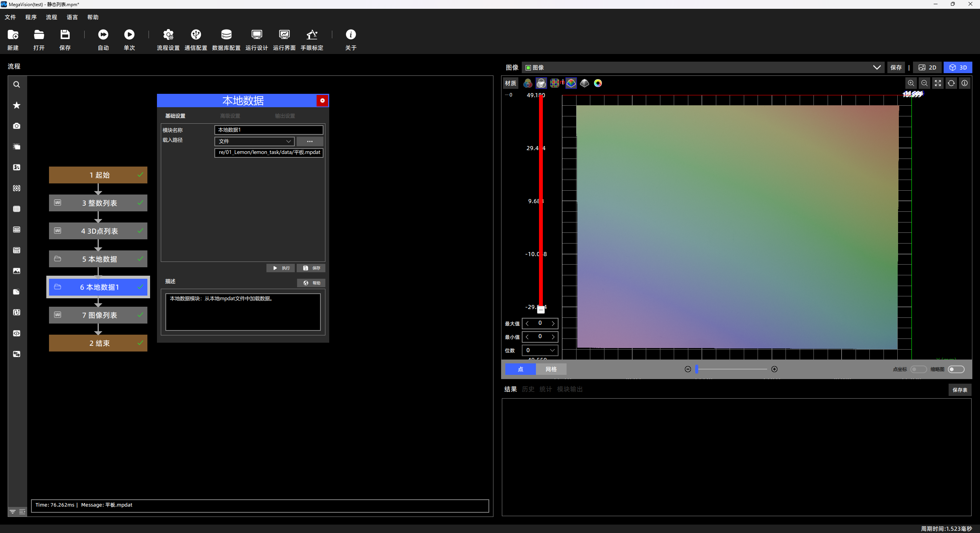
Task: Click the picture icon in the left sidebar
Action: pos(16,271)
